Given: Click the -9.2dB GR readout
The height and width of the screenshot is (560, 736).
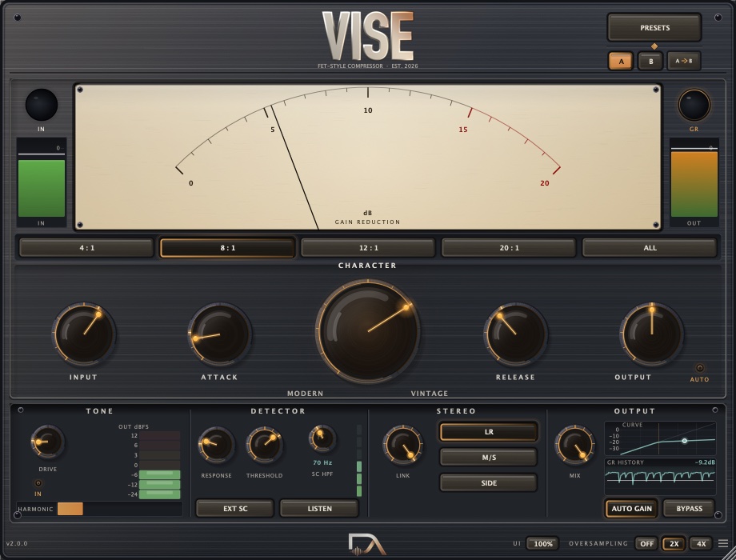Looking at the screenshot, I should [705, 462].
